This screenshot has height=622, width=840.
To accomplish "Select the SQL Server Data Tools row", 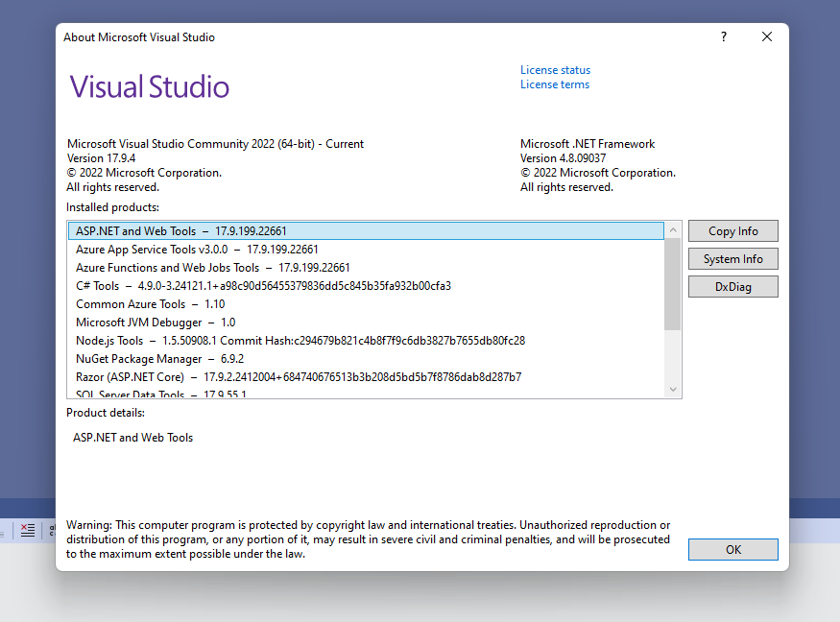I will pyautogui.click(x=366, y=393).
